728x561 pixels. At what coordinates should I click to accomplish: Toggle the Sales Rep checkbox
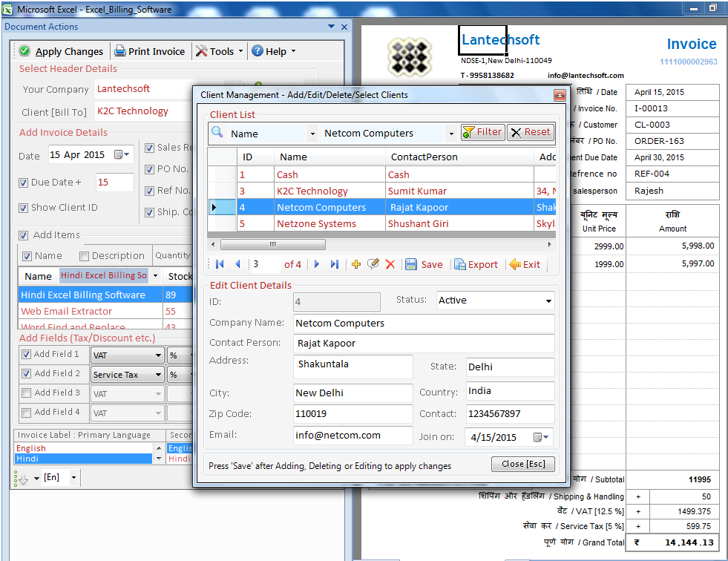point(149,148)
